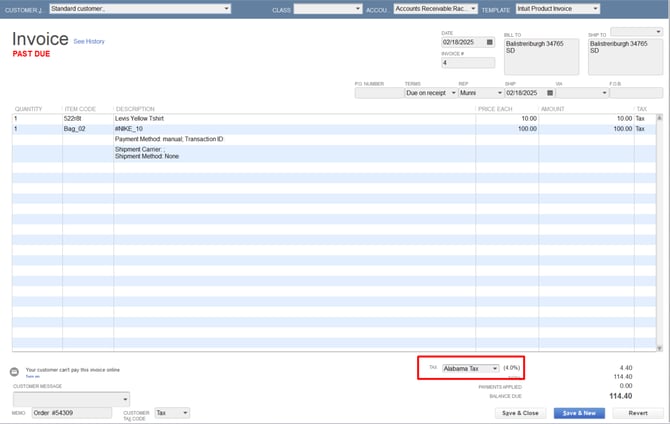Expand the Terms 'Due on receipt' dropdown

point(453,92)
